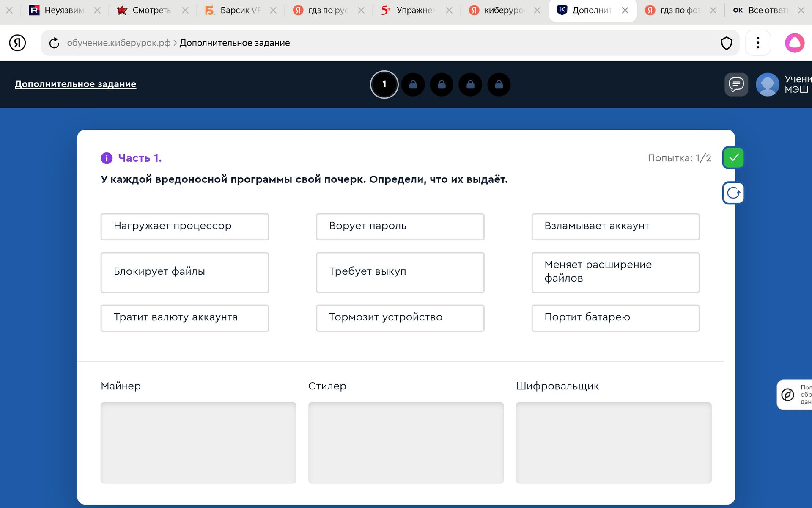
Task: Open the browser three-dot menu
Action: pos(758,43)
